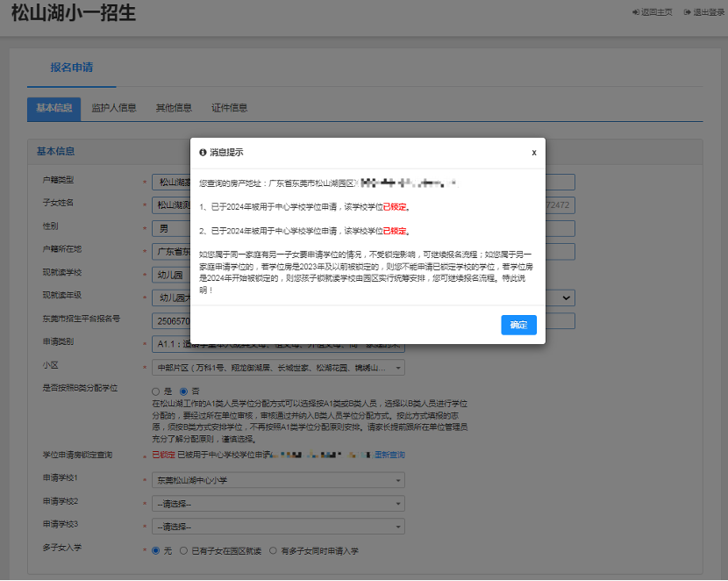Switch to the 监护人信息 tab

click(114, 108)
